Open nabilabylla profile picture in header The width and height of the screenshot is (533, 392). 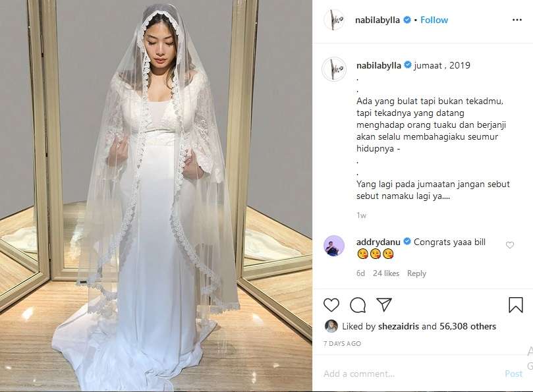pos(334,20)
